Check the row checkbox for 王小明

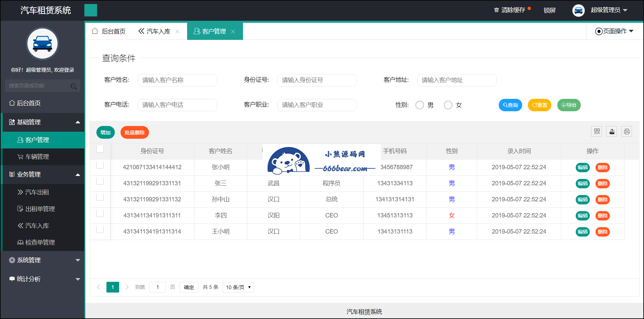point(100,229)
